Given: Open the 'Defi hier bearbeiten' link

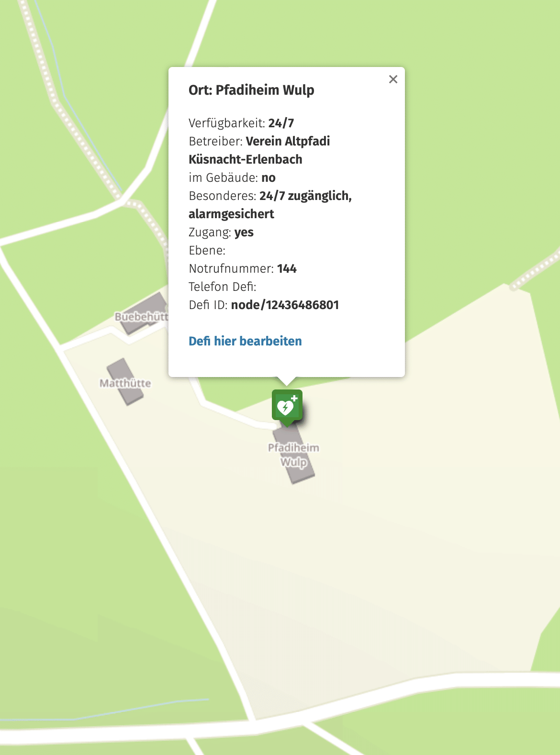Looking at the screenshot, I should coord(245,341).
